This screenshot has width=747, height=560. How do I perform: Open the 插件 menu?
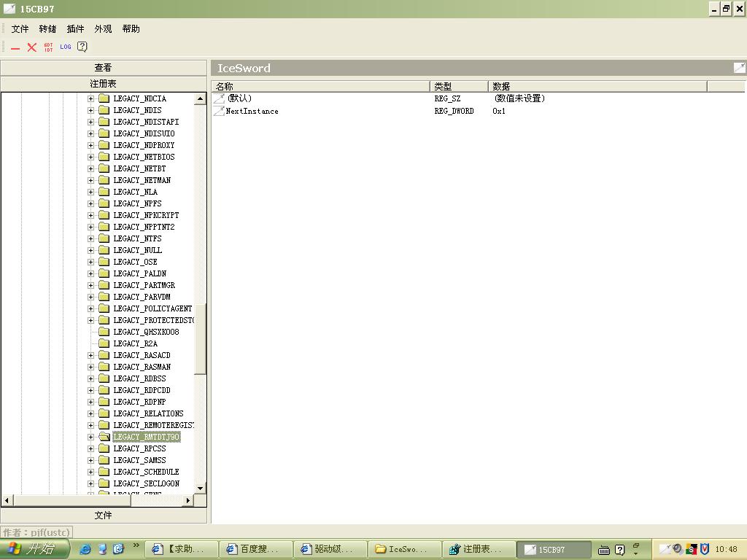click(75, 29)
